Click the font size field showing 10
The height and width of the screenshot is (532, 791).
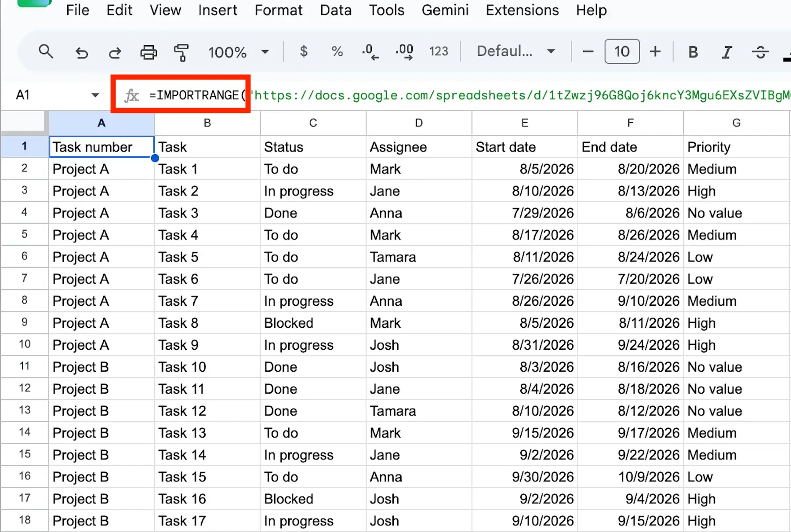[622, 51]
